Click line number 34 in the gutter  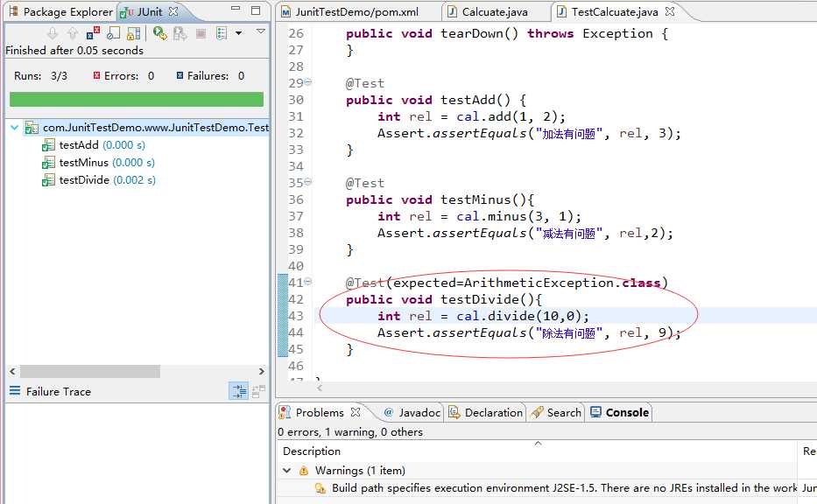coord(296,166)
